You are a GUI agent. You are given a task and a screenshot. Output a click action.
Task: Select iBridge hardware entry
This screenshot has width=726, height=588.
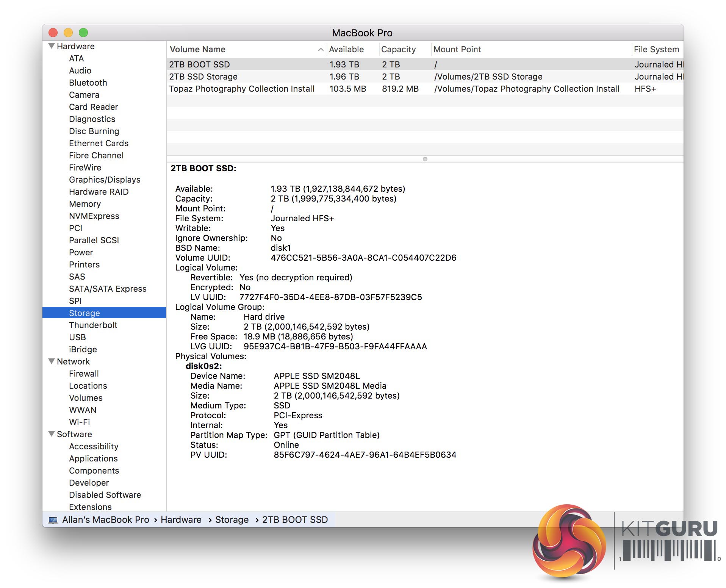tap(83, 349)
